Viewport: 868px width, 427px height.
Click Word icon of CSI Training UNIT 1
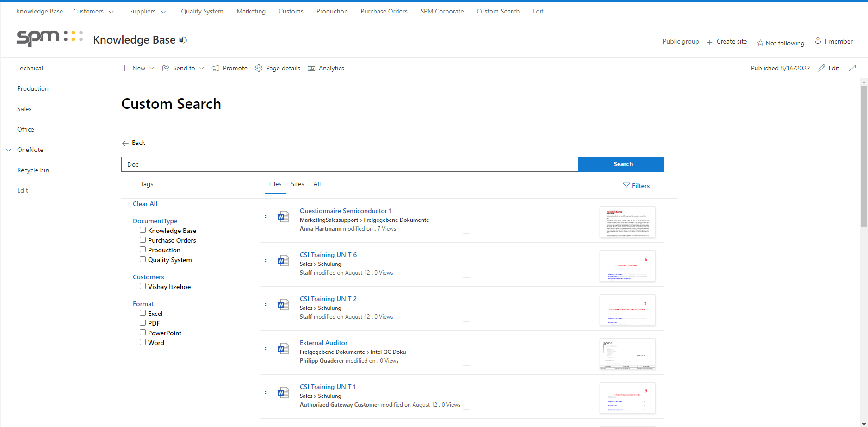coord(283,393)
